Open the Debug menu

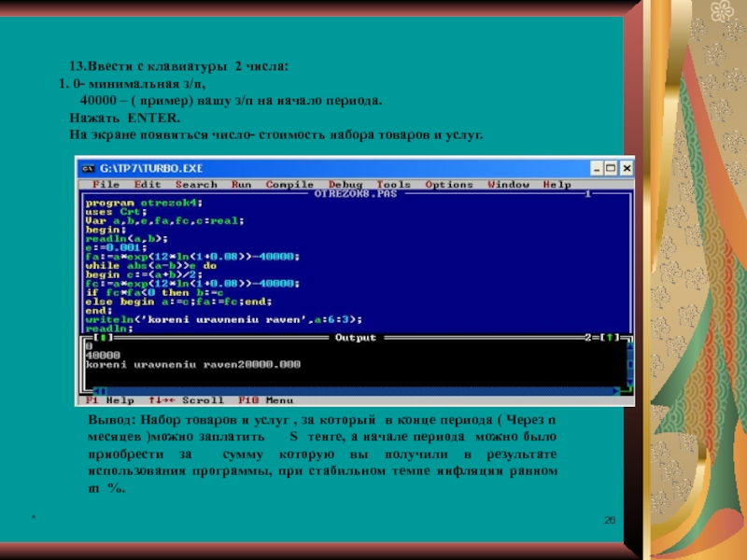pyautogui.click(x=345, y=185)
